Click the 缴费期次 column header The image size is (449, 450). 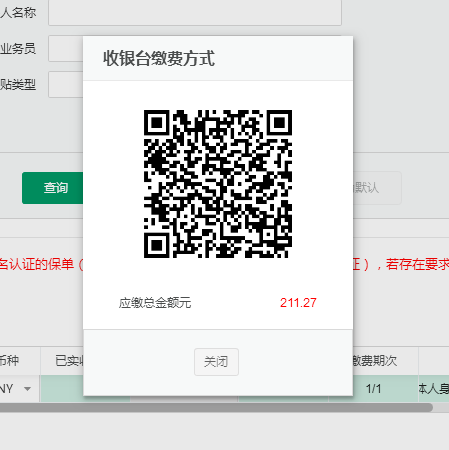[375, 361]
